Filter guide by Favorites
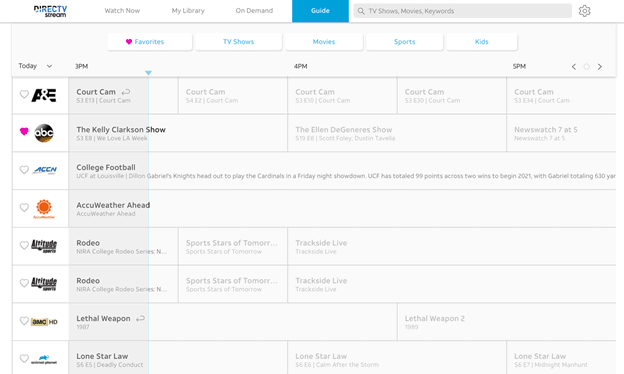 150,42
